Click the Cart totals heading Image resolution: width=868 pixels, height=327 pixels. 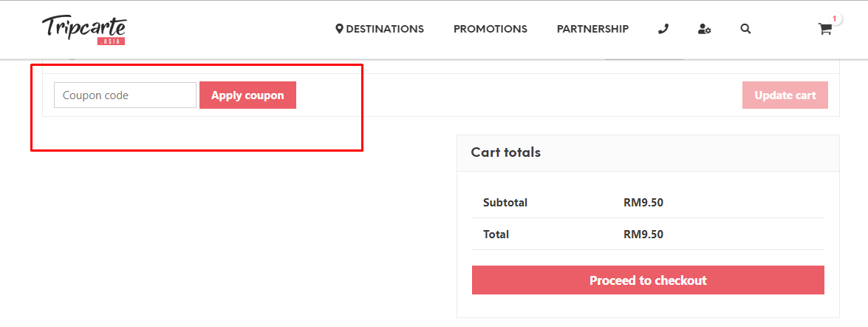tap(506, 152)
